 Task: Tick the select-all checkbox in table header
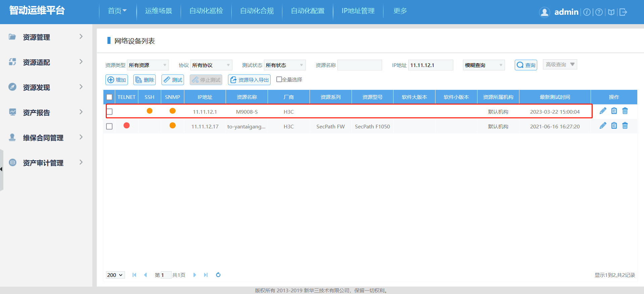pyautogui.click(x=109, y=97)
